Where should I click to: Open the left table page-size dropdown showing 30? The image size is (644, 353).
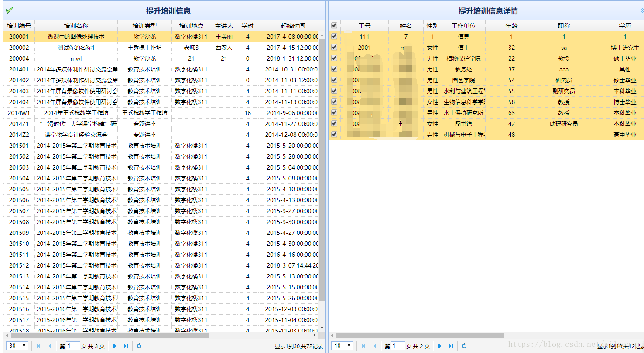point(17,345)
